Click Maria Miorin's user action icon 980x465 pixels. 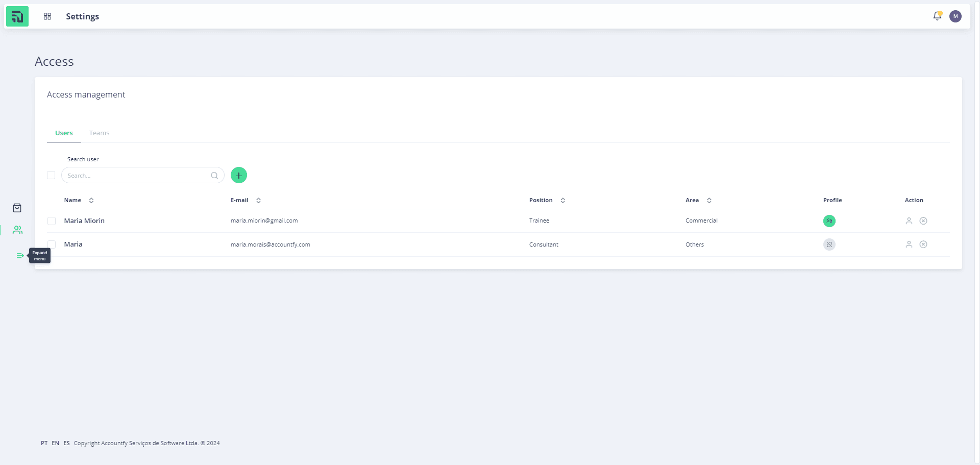tap(909, 221)
